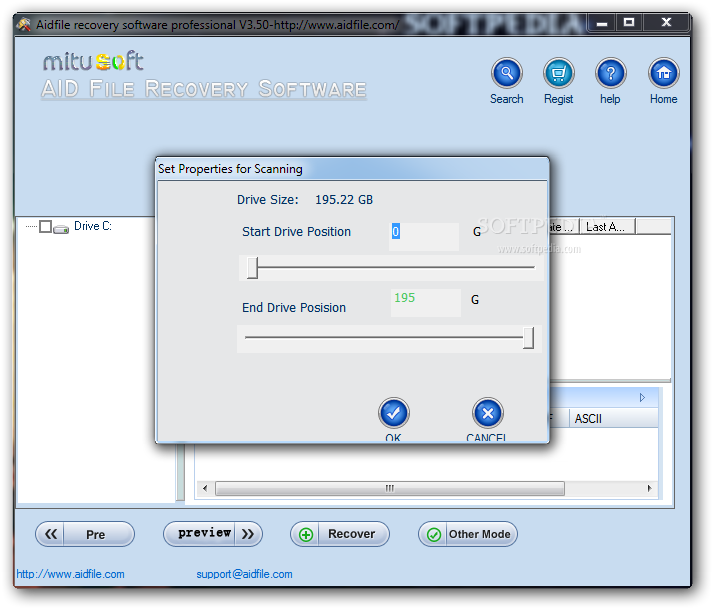
Task: Click the Last A... column header
Action: (608, 226)
